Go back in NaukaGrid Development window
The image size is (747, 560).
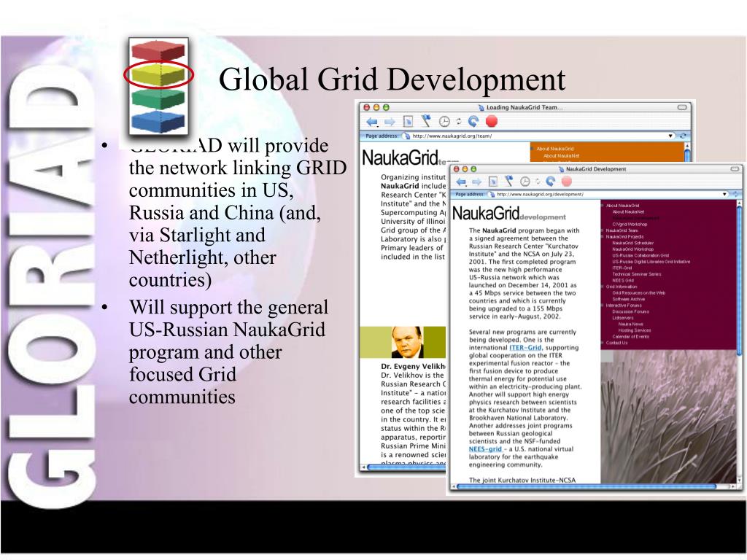click(461, 182)
